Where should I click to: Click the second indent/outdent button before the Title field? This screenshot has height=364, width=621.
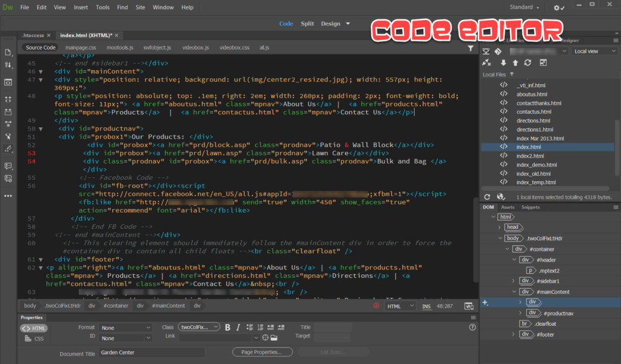281,327
